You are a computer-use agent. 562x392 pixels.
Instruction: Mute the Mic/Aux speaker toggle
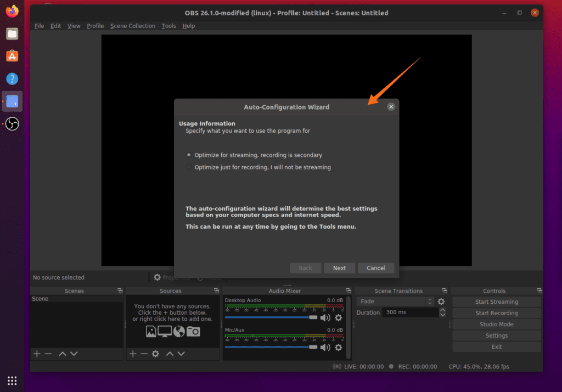(x=325, y=348)
